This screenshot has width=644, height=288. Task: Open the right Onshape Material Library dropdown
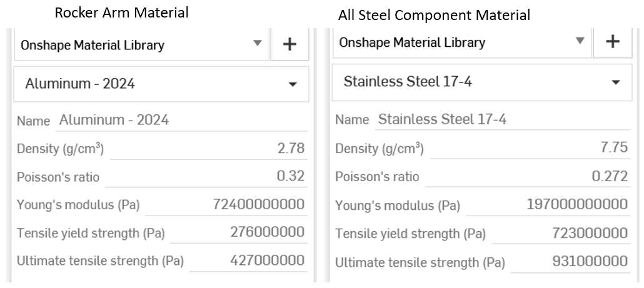click(463, 42)
